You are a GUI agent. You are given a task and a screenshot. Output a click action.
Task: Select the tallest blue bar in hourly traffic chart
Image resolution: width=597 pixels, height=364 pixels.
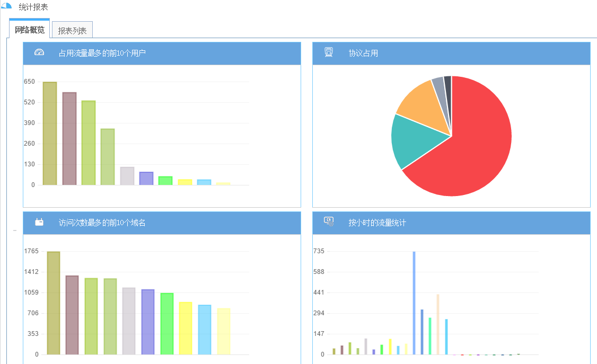click(x=414, y=302)
